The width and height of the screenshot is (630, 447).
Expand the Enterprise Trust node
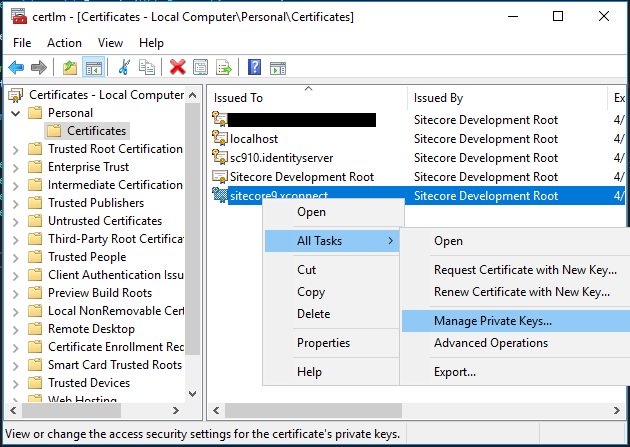coord(16,167)
